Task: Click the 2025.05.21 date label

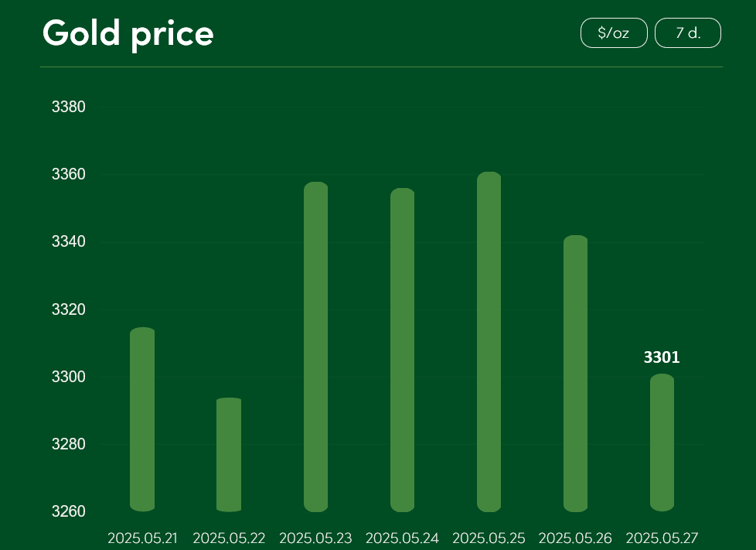Action: pyautogui.click(x=142, y=538)
